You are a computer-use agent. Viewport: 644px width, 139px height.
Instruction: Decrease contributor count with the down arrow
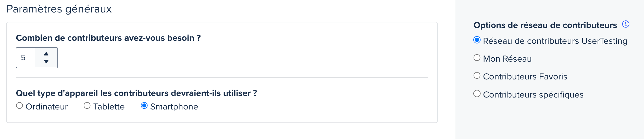pyautogui.click(x=46, y=61)
